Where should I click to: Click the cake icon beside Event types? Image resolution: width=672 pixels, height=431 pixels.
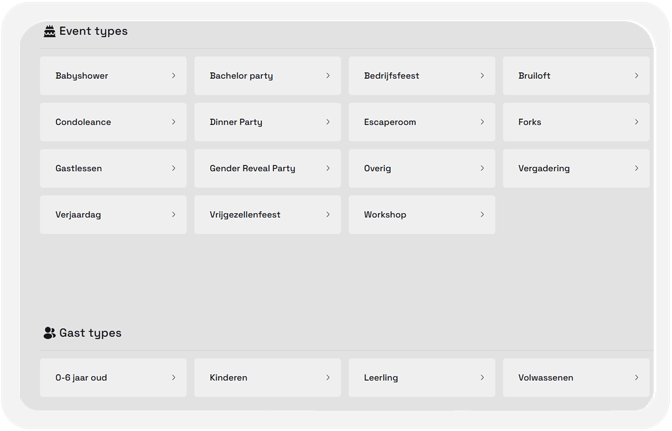50,31
